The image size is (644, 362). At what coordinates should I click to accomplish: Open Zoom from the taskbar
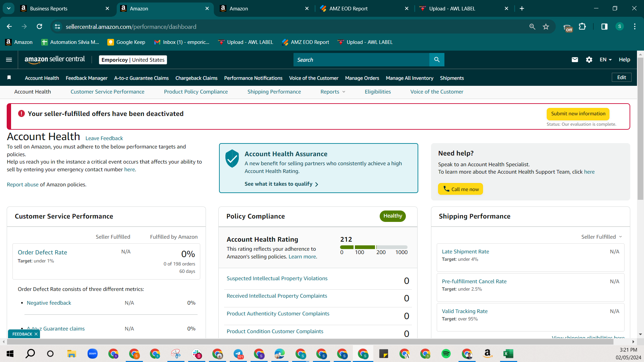pyautogui.click(x=92, y=354)
